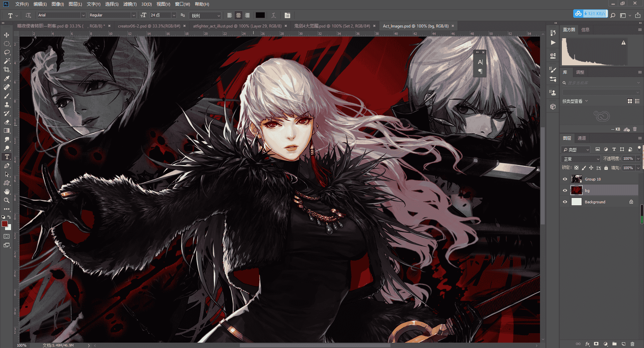Open the 图层 (Layer) menu
This screenshot has height=348, width=644.
(75, 4)
